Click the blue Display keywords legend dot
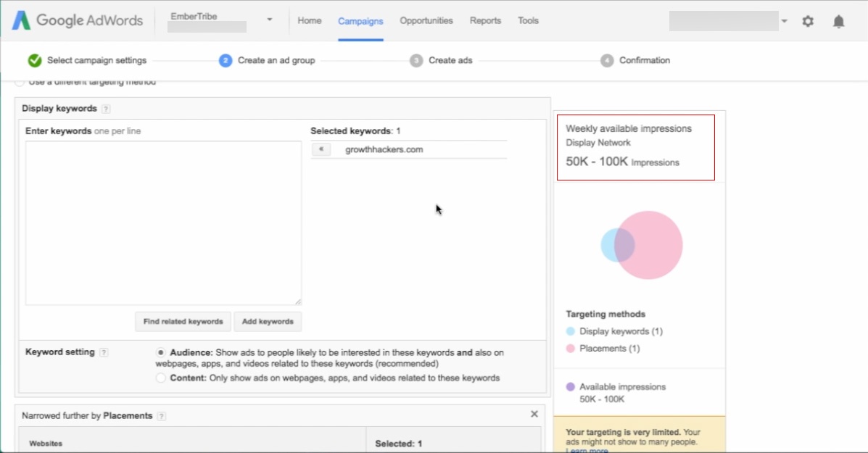Screen dimensions: 868x453 570,331
